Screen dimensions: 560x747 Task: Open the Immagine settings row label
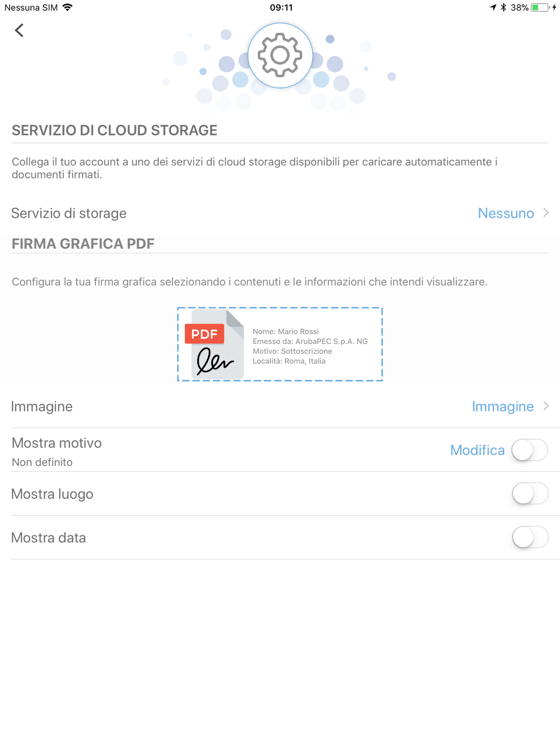[x=42, y=407]
